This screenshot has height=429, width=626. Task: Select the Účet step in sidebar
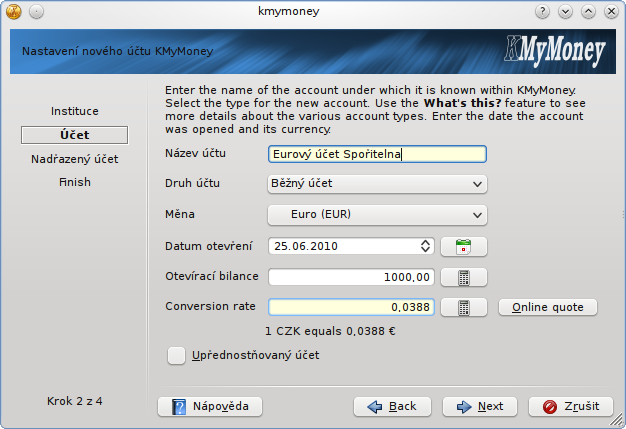75,135
